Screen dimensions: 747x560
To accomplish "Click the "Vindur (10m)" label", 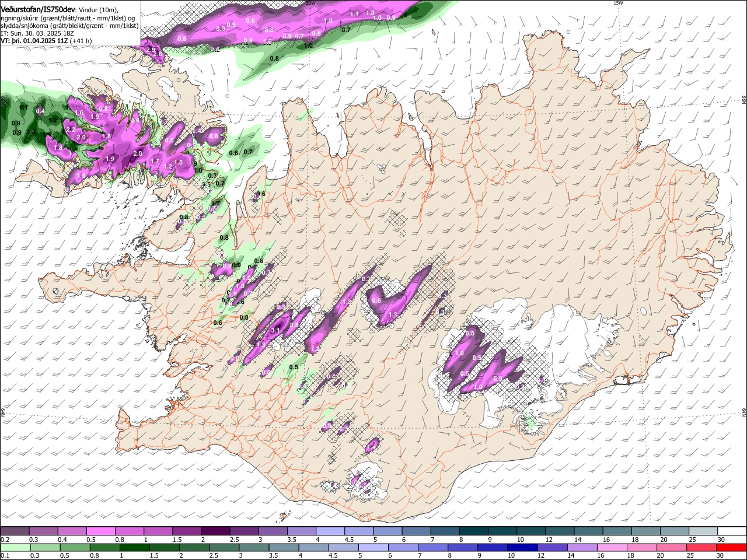I will [x=98, y=10].
